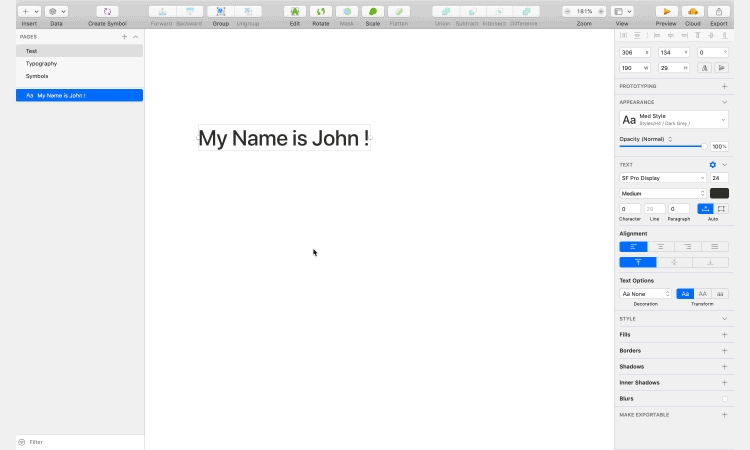Select the Scale tool in toolbar

(372, 12)
